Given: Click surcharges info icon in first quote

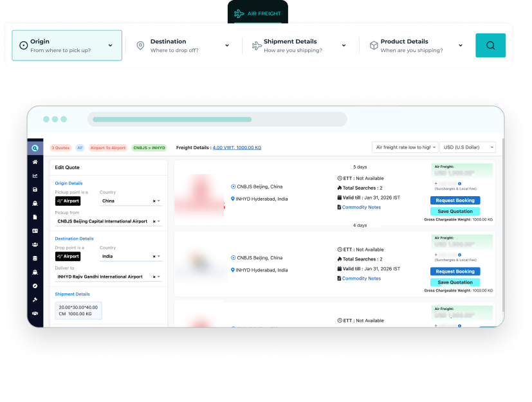Looking at the screenshot, I should pos(459,183).
